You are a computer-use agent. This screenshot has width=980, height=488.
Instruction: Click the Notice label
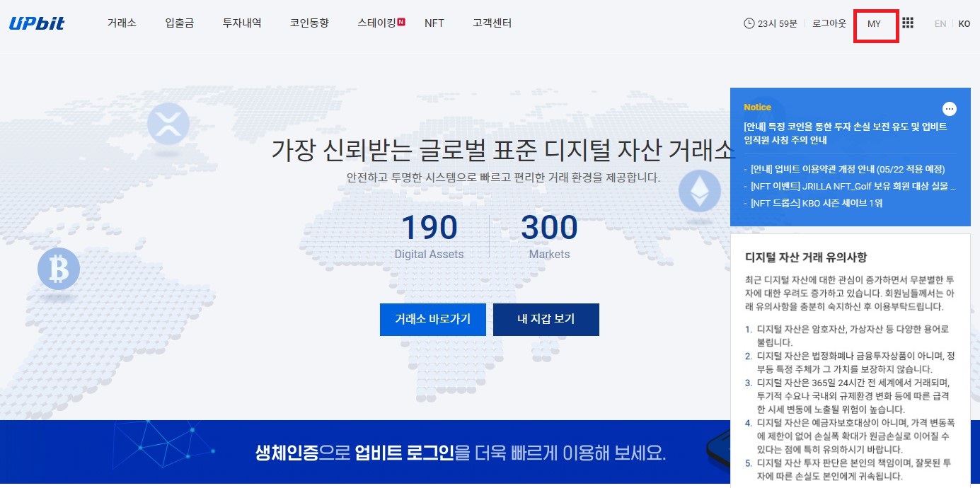757,108
